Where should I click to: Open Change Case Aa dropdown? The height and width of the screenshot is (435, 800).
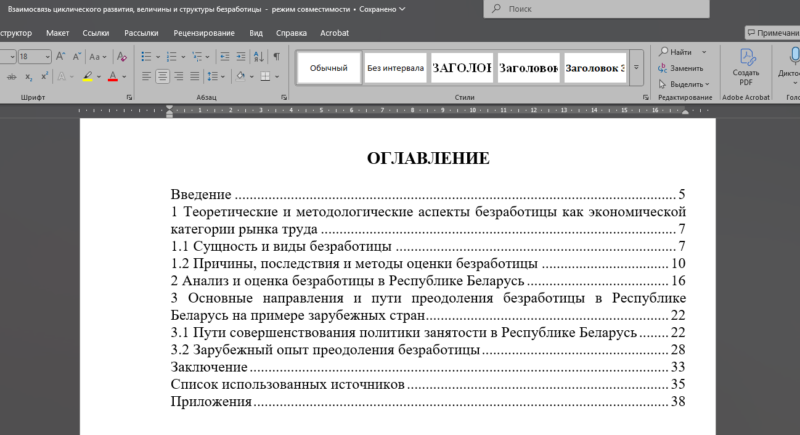pos(97,57)
